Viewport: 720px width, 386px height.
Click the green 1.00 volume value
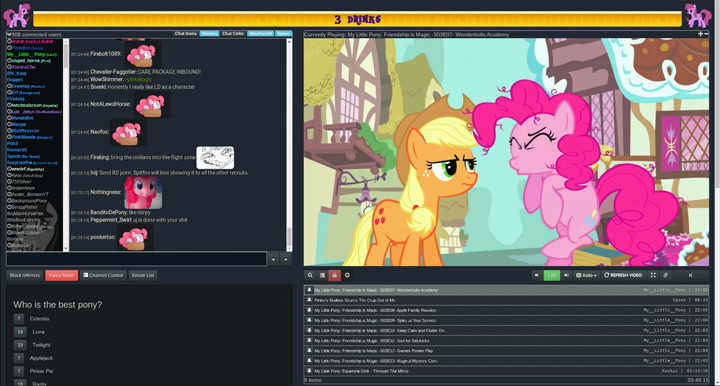tap(551, 275)
